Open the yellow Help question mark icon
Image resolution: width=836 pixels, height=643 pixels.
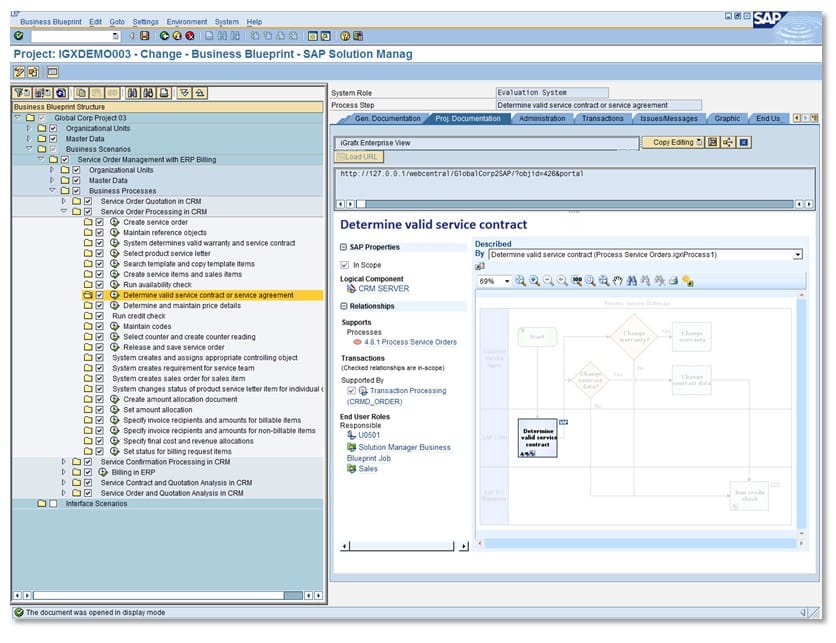tap(345, 36)
